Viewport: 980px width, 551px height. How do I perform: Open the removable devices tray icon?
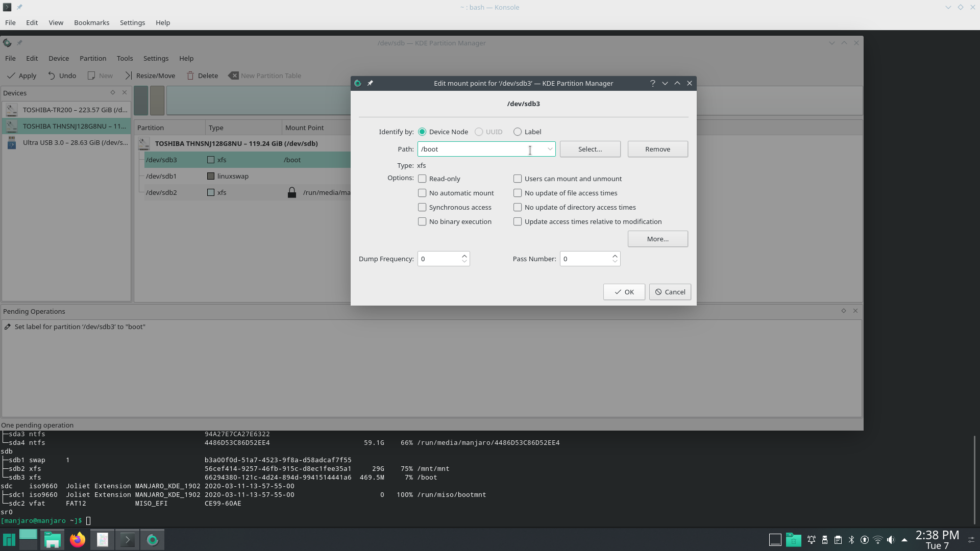click(825, 540)
